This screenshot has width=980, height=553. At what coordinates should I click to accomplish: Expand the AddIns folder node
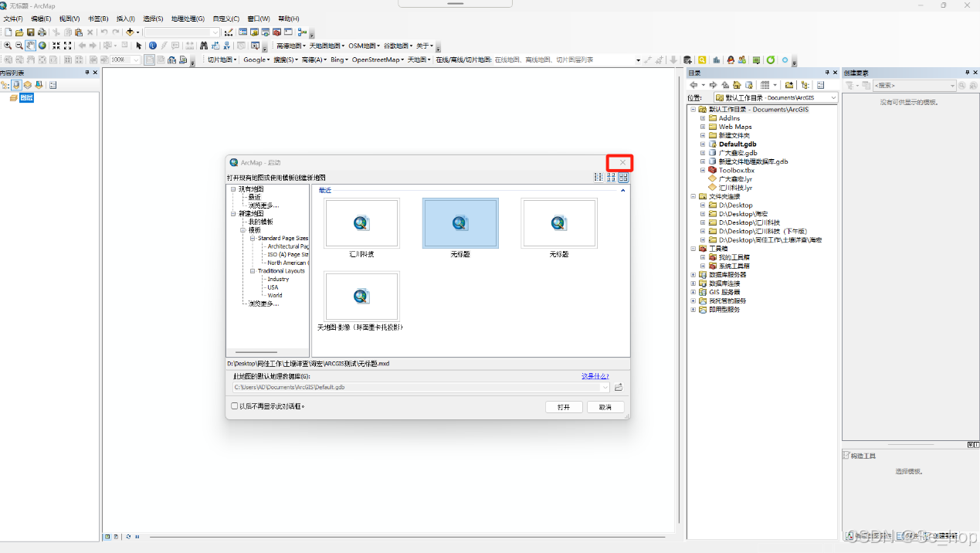pyautogui.click(x=703, y=118)
